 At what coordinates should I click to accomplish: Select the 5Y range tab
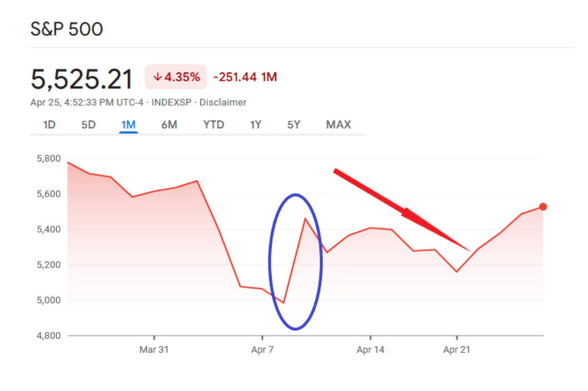294,125
